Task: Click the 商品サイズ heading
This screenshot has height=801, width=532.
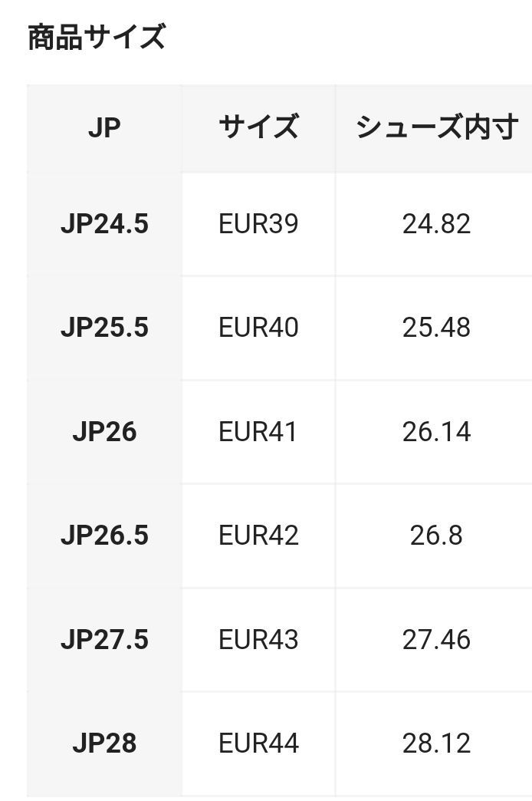Action: coord(97,37)
